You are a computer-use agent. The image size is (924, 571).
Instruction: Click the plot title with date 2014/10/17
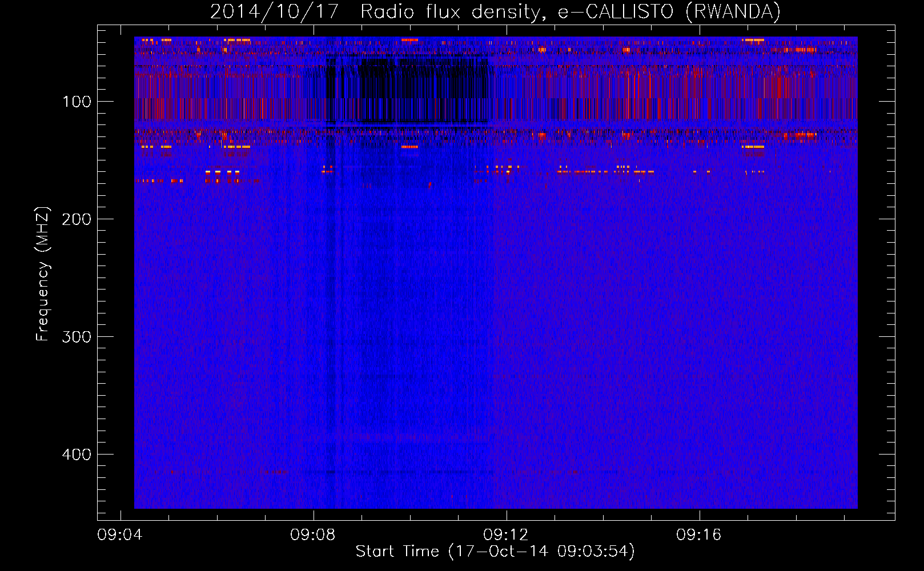tap(495, 12)
